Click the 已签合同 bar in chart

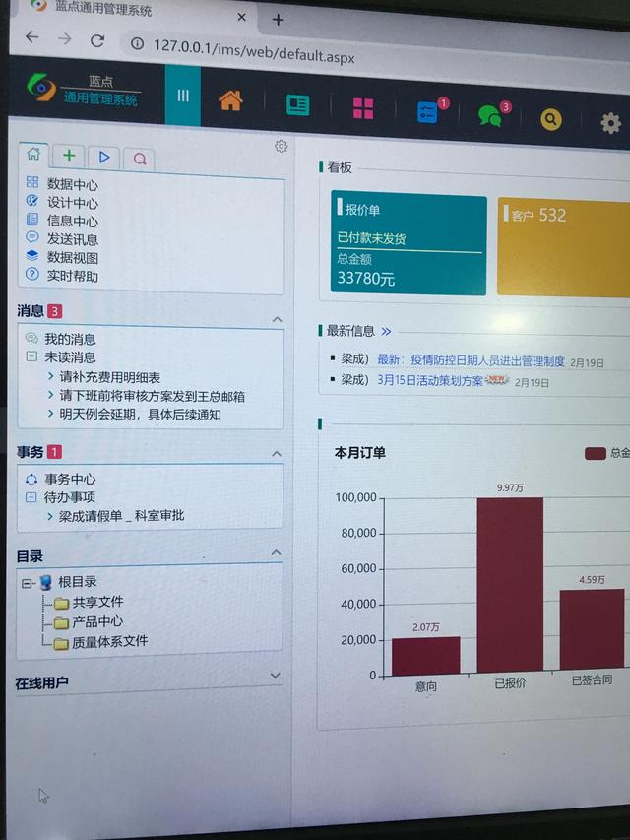592,629
